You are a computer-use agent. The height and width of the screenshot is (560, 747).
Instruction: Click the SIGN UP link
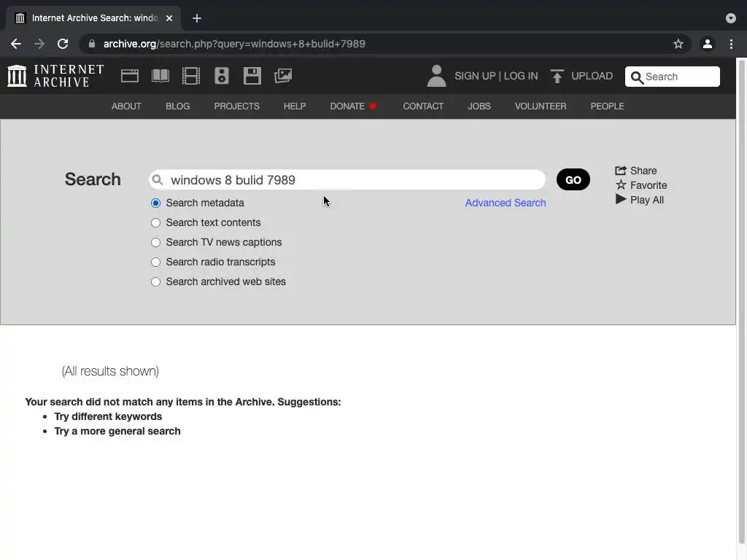tap(475, 76)
